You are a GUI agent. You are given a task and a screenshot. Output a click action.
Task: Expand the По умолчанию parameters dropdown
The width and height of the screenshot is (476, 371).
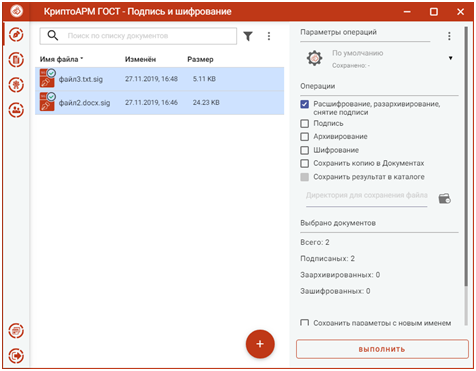450,58
